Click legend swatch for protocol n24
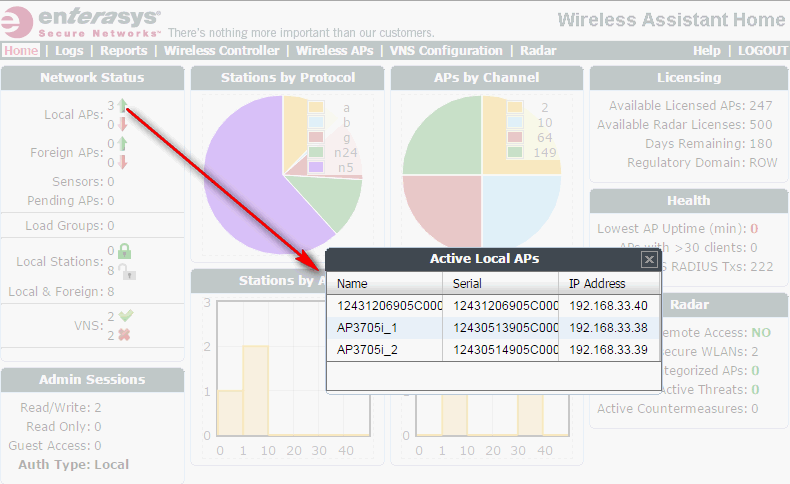 coord(316,152)
